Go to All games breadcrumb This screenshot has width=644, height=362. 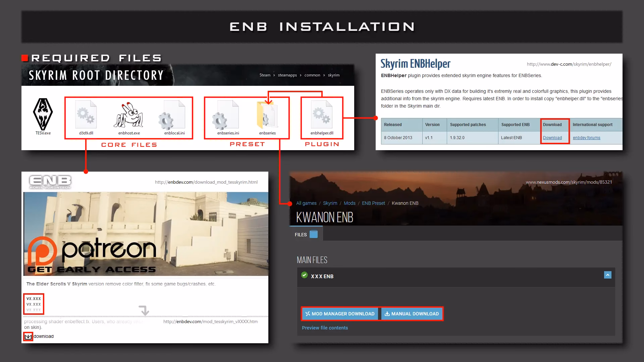click(x=306, y=203)
